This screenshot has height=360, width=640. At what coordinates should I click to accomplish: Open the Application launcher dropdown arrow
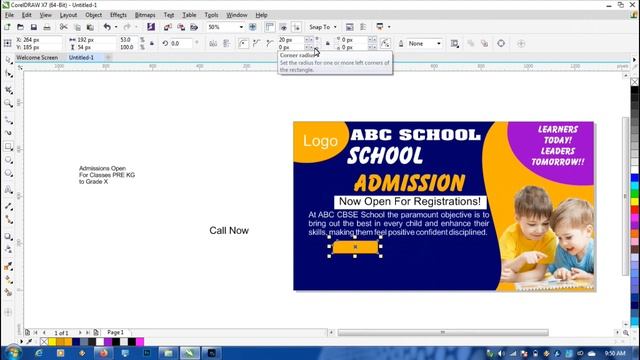389,27
